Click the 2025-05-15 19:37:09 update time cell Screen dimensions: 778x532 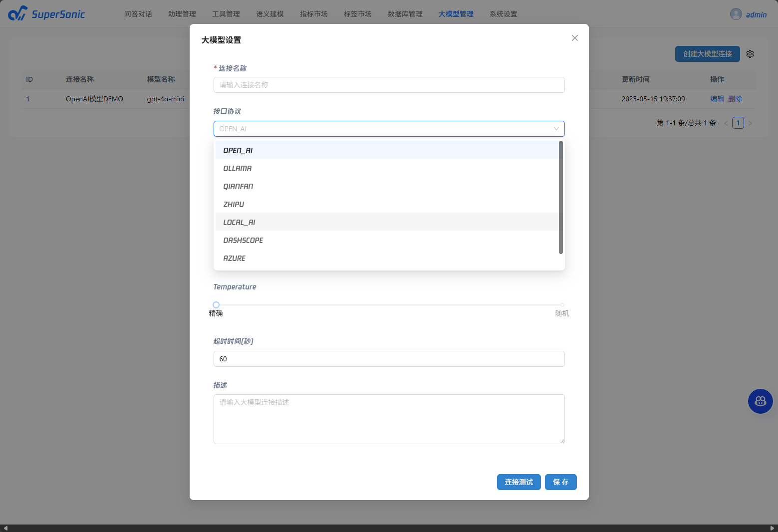653,99
